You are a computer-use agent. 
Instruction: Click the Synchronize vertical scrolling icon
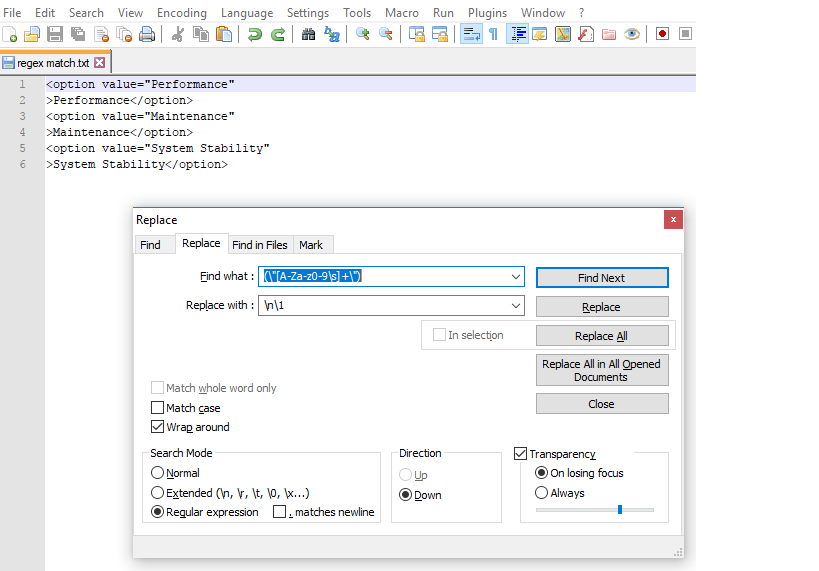[x=416, y=34]
